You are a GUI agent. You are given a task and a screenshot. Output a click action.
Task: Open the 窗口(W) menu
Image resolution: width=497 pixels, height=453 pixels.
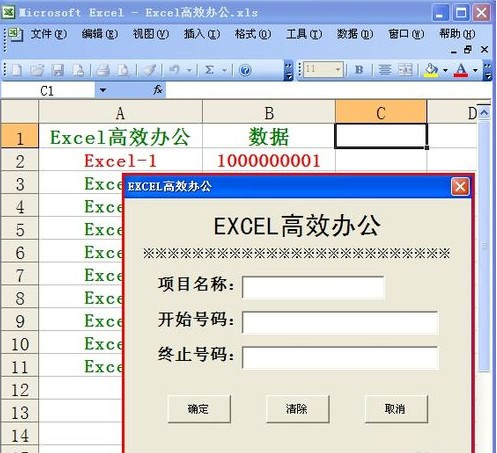pos(406,34)
